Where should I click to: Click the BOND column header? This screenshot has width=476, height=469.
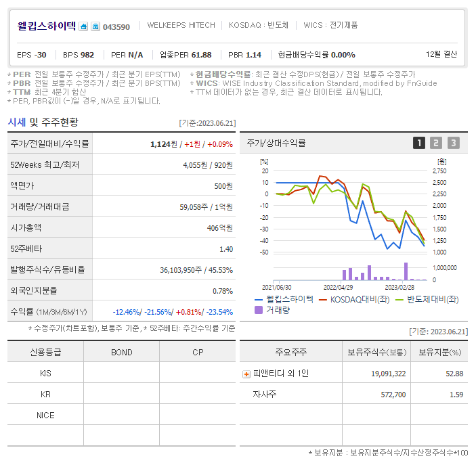(121, 352)
